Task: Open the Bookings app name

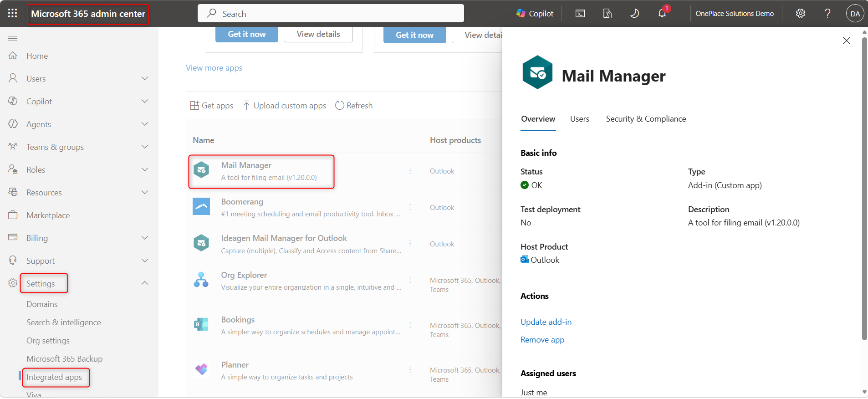Action: point(238,320)
